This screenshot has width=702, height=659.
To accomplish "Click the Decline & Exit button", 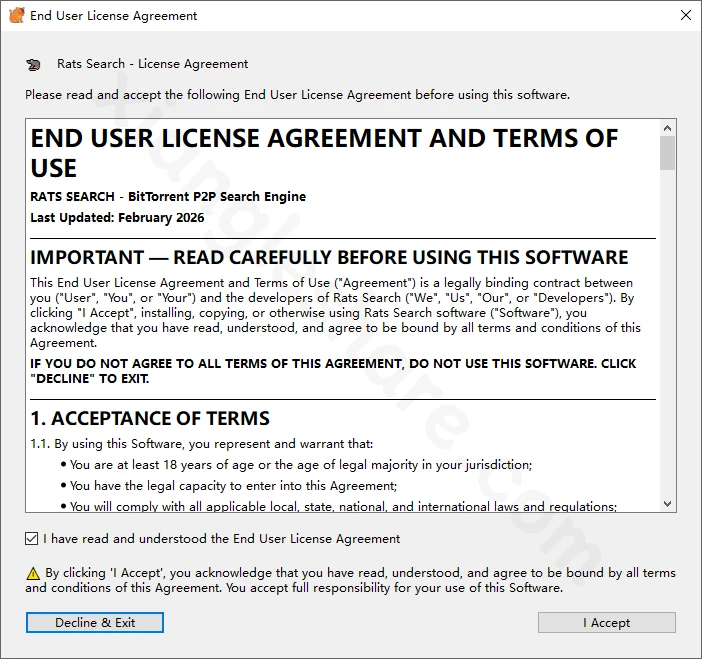I will 94,623.
